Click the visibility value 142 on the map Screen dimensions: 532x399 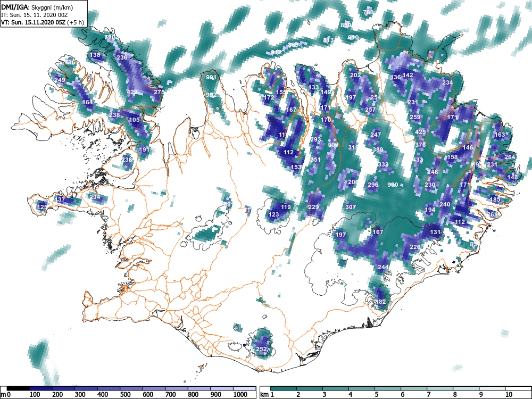click(x=408, y=75)
